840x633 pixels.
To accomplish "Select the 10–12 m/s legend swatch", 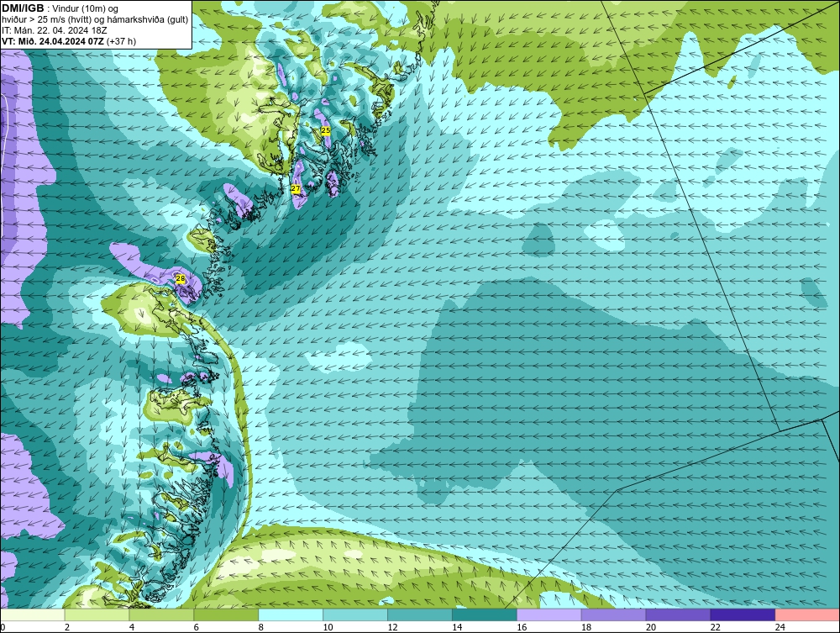I will [355, 615].
